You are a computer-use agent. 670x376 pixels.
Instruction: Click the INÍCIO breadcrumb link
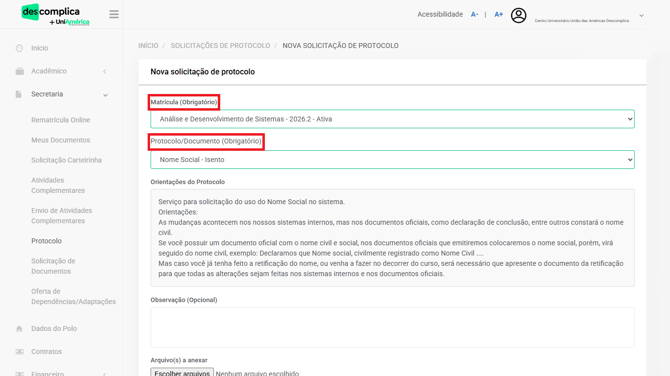tap(148, 46)
